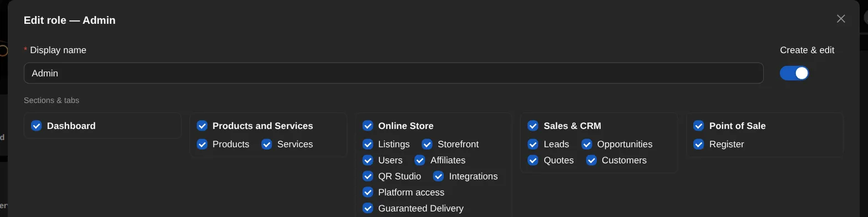This screenshot has width=868, height=217.
Task: Uncheck the Opportunities checkbox
Action: [x=587, y=144]
